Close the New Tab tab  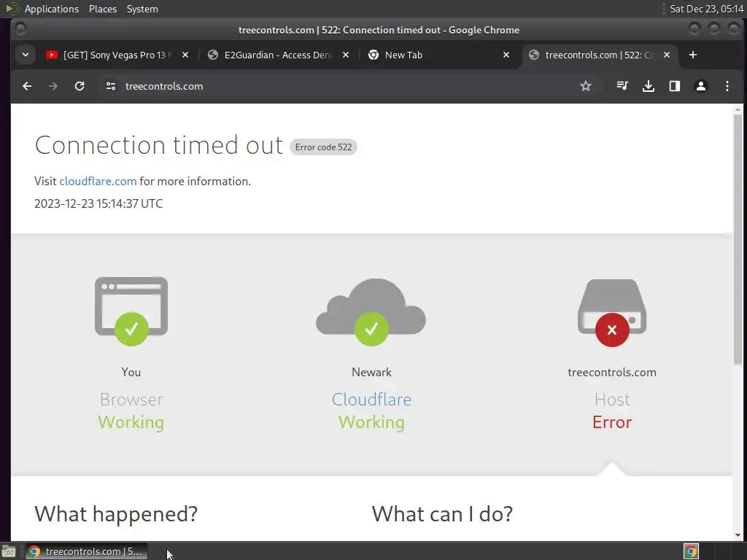[x=506, y=55]
